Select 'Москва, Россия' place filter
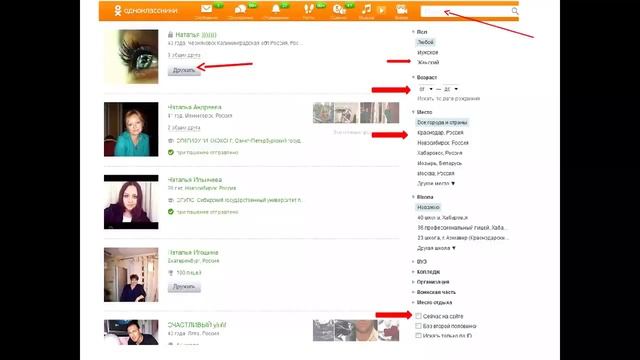 [436, 173]
